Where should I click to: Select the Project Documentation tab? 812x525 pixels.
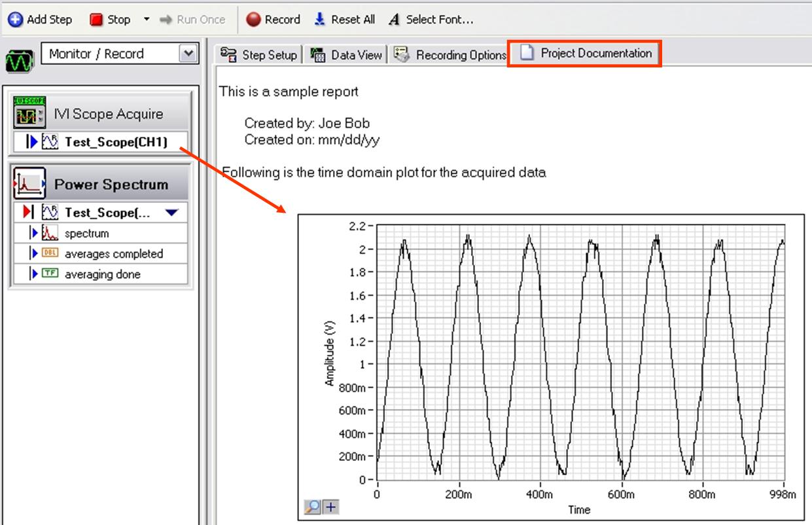point(586,54)
